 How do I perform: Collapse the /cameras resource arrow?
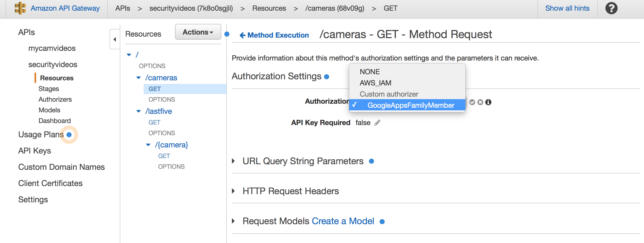coord(139,78)
